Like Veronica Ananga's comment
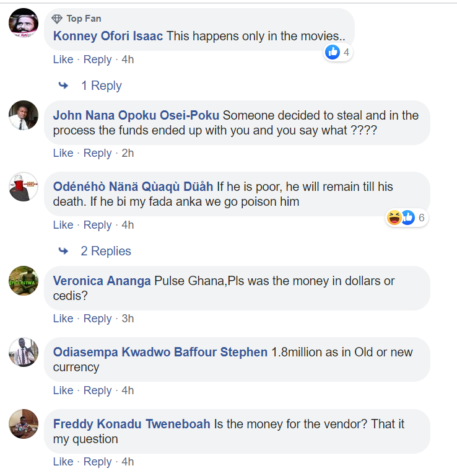 [63, 319]
